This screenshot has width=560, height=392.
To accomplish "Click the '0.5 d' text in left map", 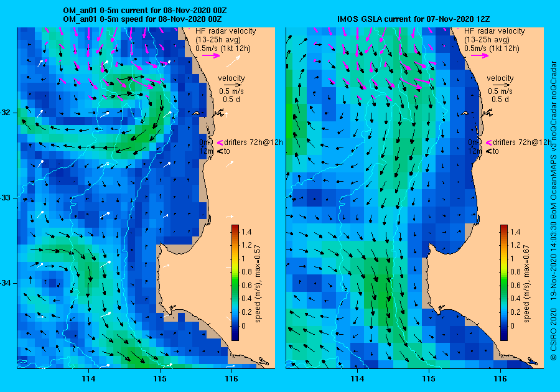I will click(x=231, y=100).
